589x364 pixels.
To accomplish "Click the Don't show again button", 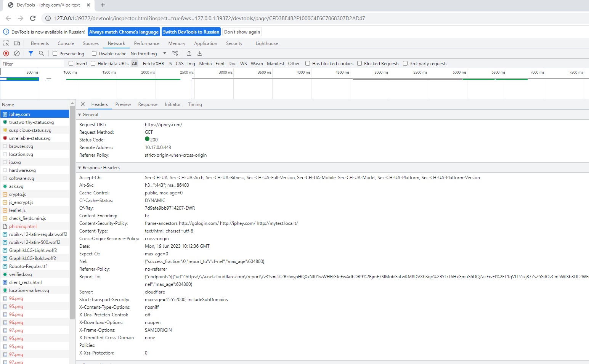I will point(242,32).
